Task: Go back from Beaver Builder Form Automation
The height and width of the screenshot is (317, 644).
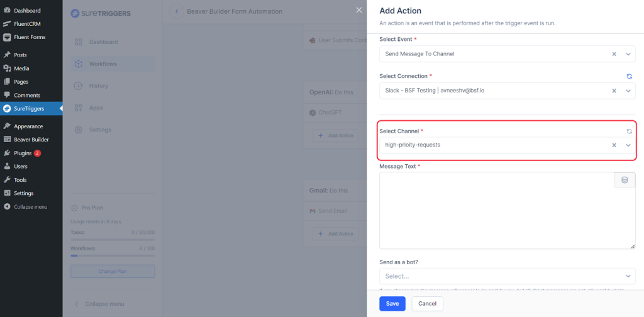Action: pos(177,11)
